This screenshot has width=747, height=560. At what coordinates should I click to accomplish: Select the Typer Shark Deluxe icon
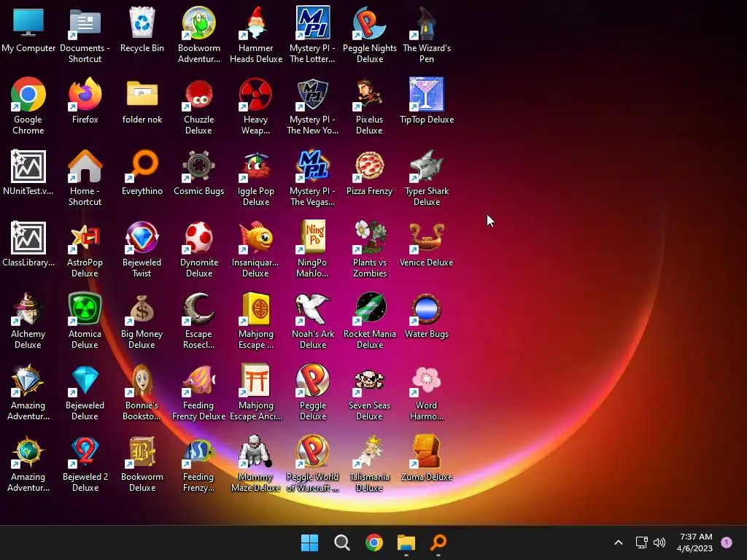pyautogui.click(x=426, y=166)
